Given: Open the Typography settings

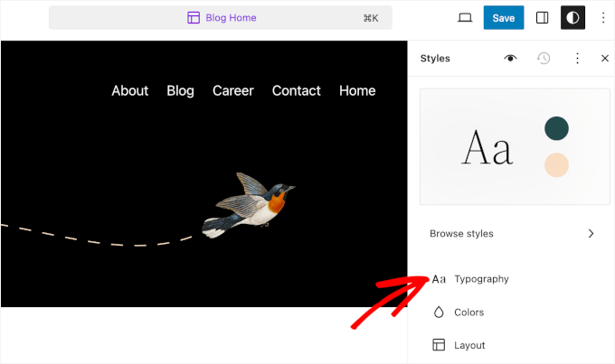Looking at the screenshot, I should pyautogui.click(x=481, y=279).
